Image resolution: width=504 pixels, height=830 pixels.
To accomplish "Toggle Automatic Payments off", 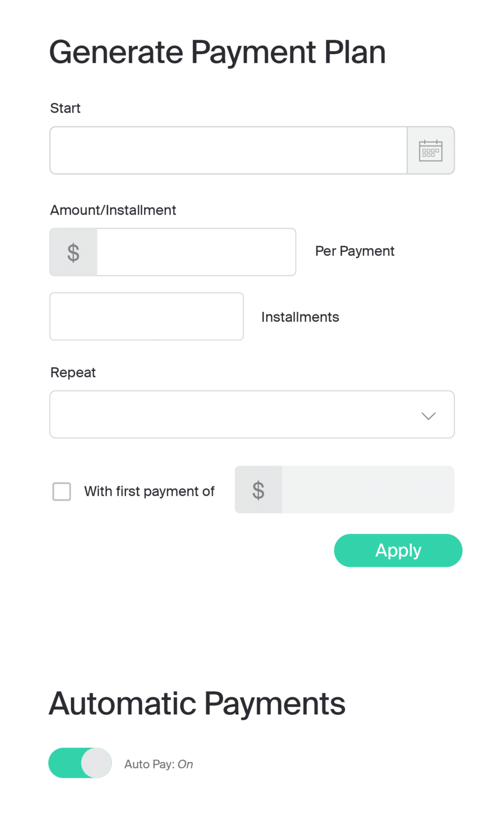I will (80, 763).
